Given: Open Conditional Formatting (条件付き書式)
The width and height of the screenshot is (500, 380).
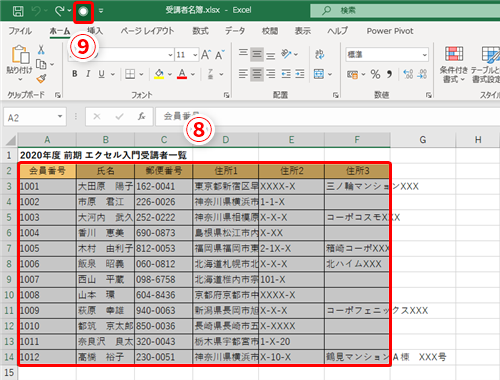Looking at the screenshot, I should 454,65.
